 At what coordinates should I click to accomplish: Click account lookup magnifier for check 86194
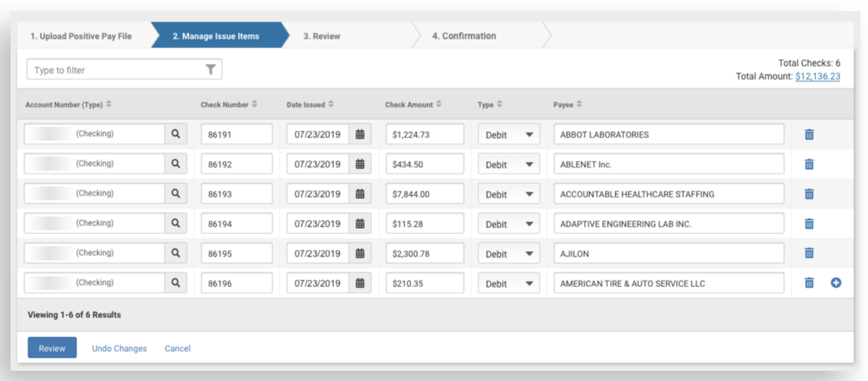tap(176, 223)
